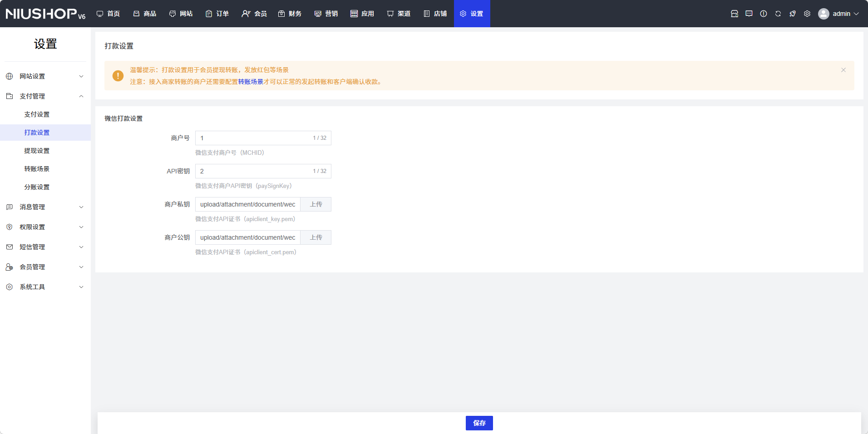
Task: Click 上传 button for 商户私钥
Action: click(316, 204)
